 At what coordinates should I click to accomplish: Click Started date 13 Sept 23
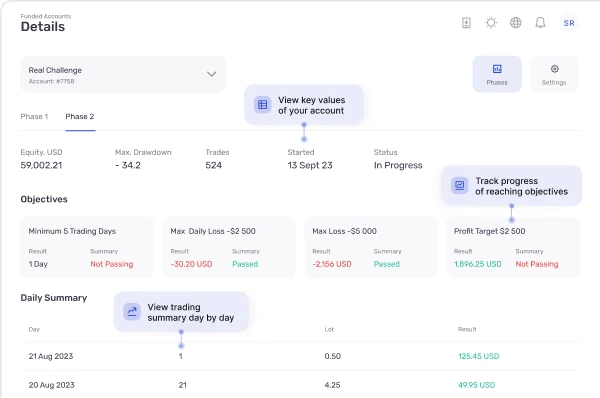pyautogui.click(x=310, y=165)
